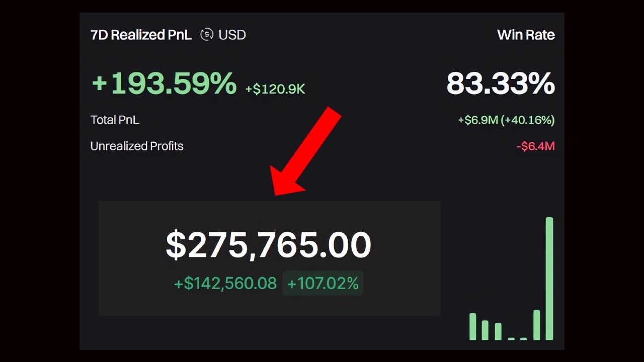The height and width of the screenshot is (362, 644).
Task: Click the USD currency label
Action: click(x=232, y=35)
